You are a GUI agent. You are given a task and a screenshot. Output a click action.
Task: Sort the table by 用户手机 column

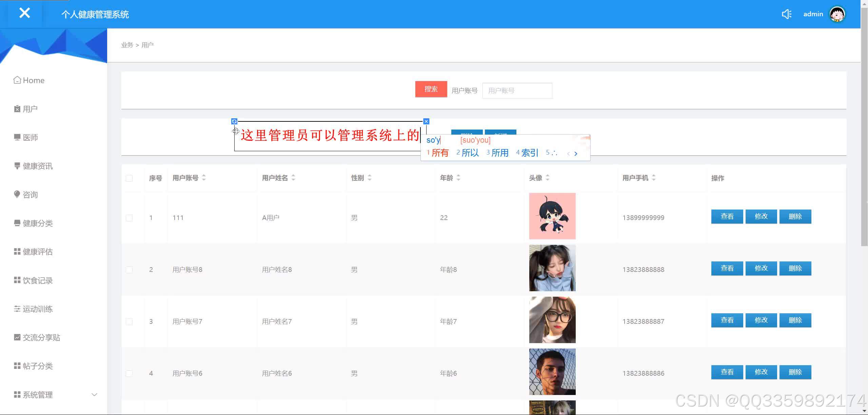click(654, 178)
